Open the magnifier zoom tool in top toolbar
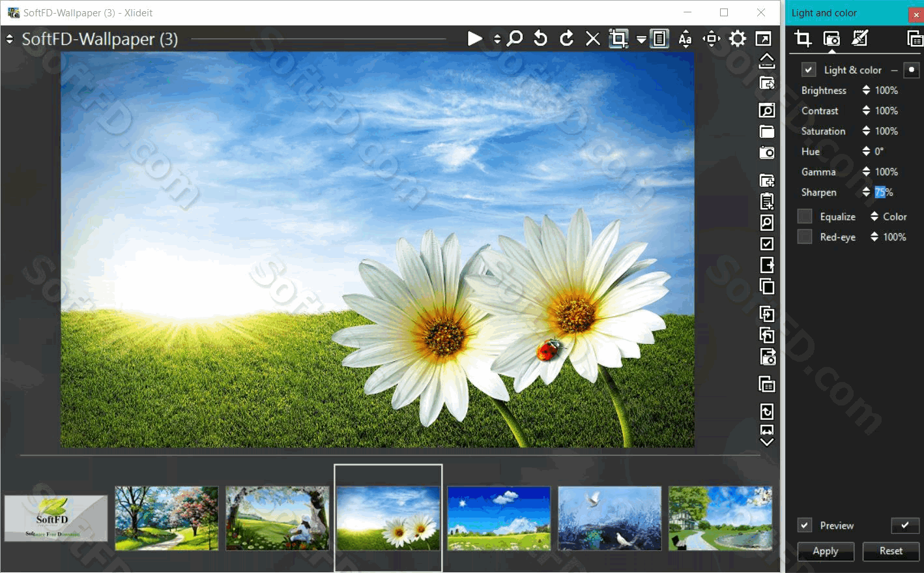Image resolution: width=924 pixels, height=573 pixels. 515,39
